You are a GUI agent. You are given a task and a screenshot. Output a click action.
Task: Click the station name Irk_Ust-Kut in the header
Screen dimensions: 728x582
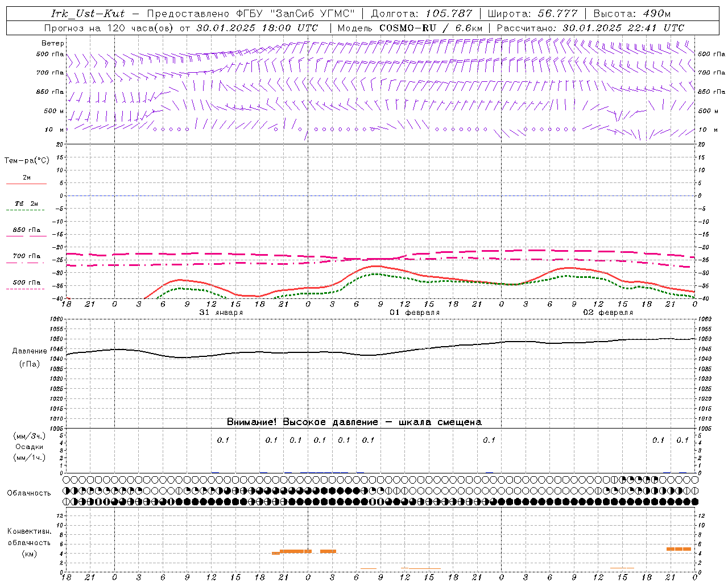(x=88, y=14)
